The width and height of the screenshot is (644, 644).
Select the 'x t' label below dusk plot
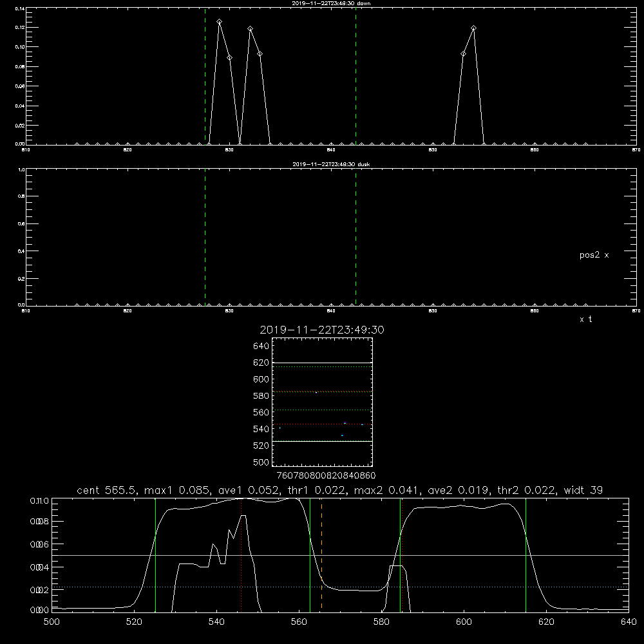[x=585, y=319]
